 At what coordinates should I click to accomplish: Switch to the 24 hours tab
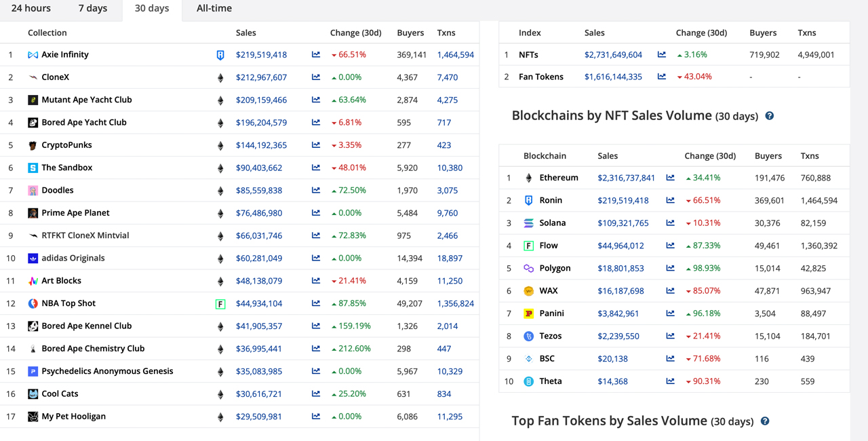tap(31, 8)
